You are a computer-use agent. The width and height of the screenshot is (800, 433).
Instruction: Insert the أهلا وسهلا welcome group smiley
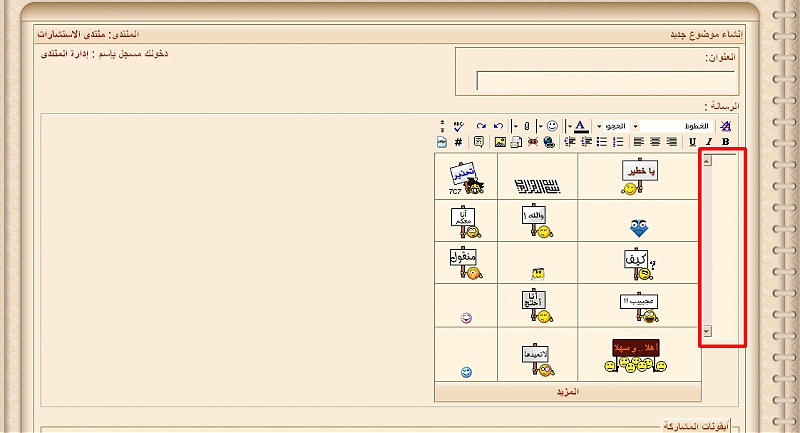(x=635, y=354)
